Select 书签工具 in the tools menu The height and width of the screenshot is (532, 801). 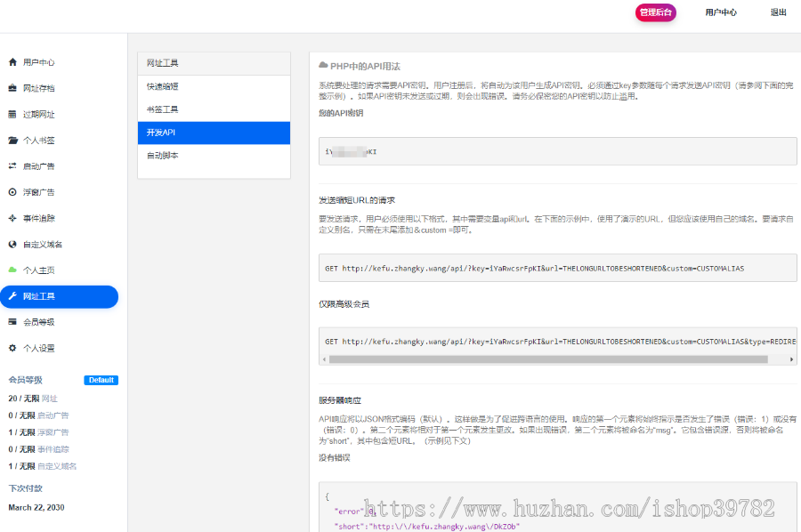point(163,109)
